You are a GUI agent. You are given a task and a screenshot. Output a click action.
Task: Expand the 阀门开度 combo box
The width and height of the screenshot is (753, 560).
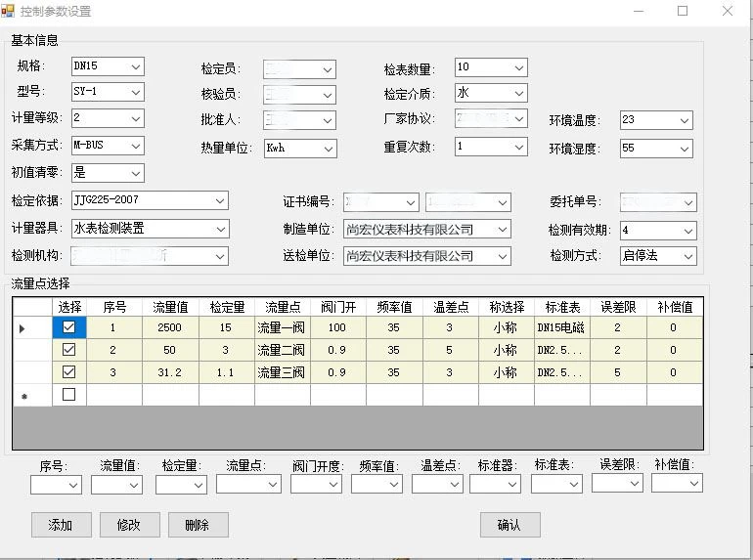316,484
